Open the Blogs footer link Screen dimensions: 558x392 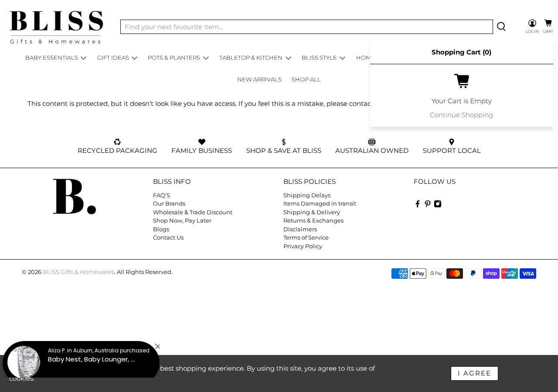161,229
